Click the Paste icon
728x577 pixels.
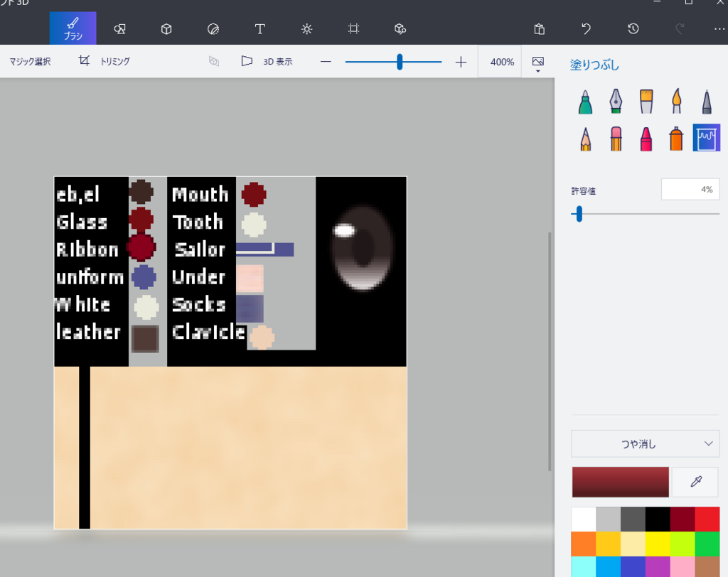point(539,29)
